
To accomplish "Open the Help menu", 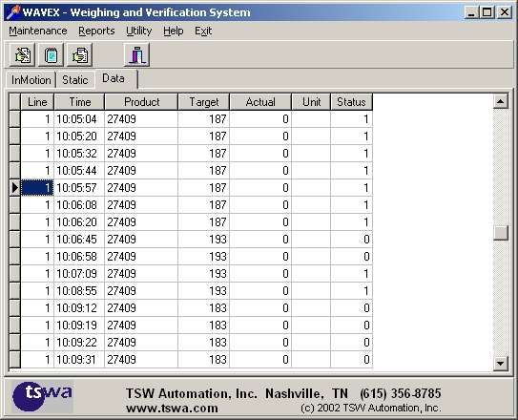I will pyautogui.click(x=173, y=31).
